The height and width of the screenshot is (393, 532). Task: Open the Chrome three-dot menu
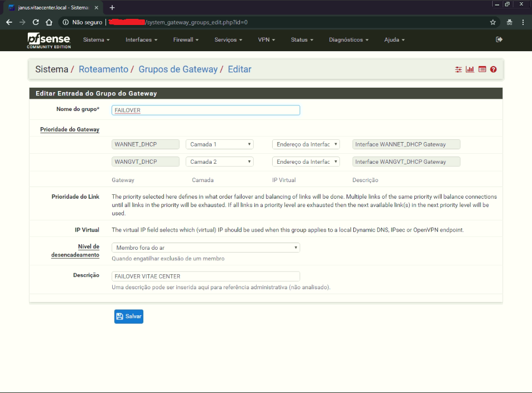click(523, 22)
